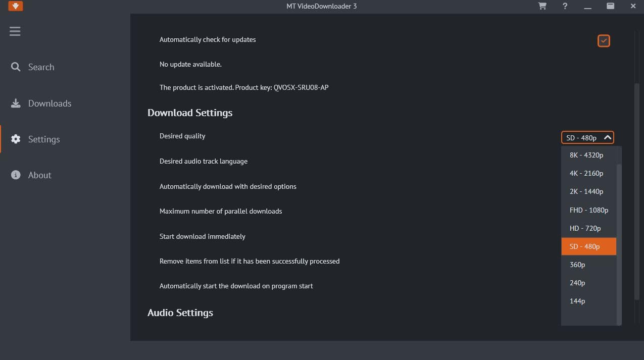Select the highlighted SD - 480p option
The width and height of the screenshot is (644, 360).
point(588,246)
